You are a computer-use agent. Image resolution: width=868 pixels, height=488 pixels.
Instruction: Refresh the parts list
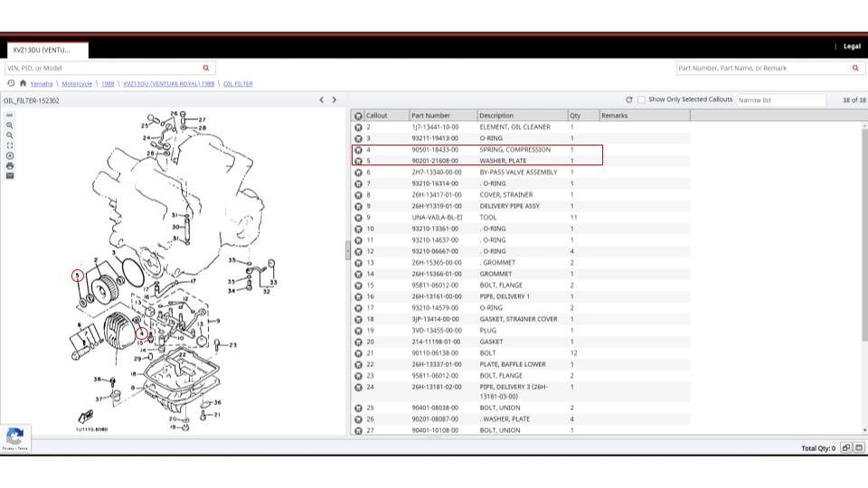coord(629,99)
